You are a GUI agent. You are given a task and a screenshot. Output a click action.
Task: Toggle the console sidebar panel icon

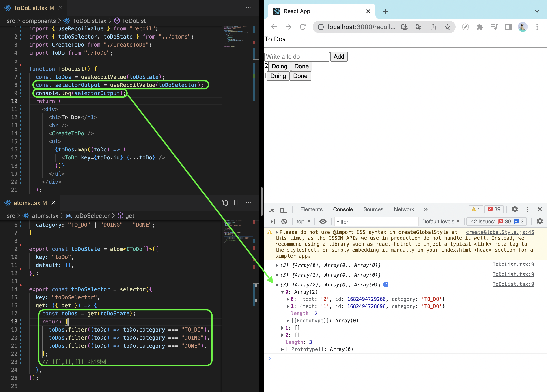[x=271, y=222]
